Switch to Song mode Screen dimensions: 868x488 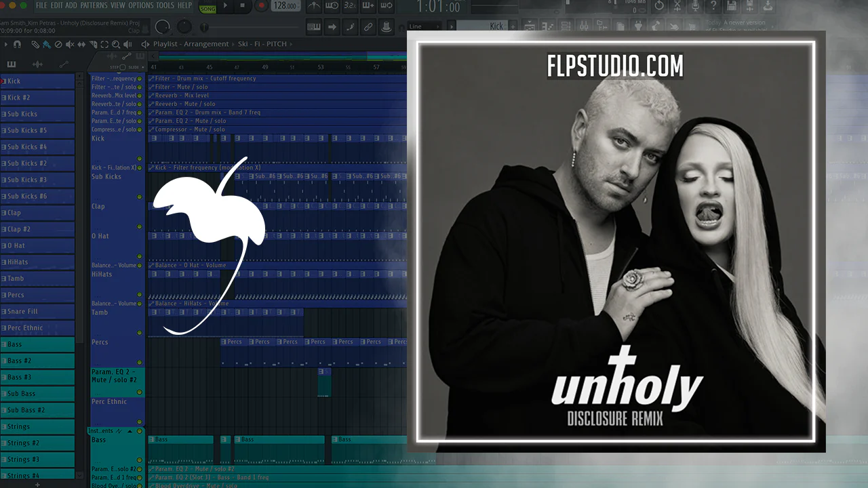[208, 9]
